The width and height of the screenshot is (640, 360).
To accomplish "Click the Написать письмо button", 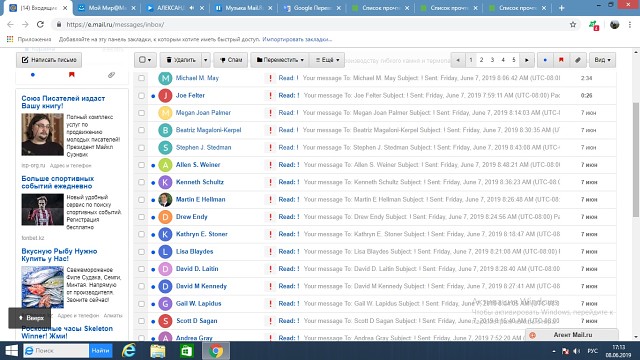I will (x=49, y=60).
